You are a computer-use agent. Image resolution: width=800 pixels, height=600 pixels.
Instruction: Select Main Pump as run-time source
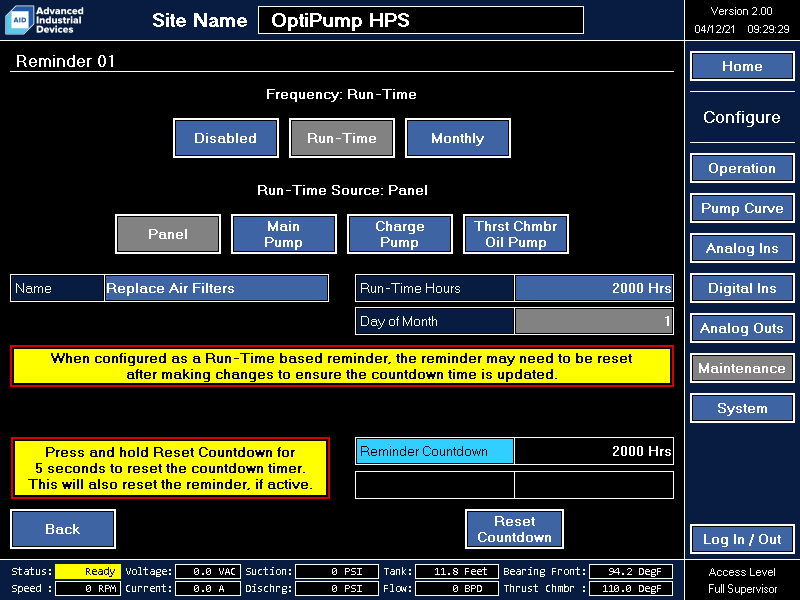pyautogui.click(x=284, y=234)
